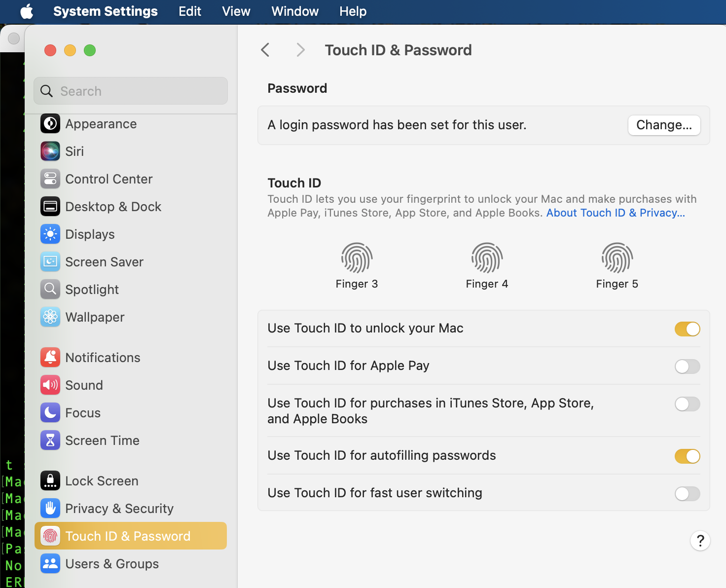
Task: Click the Screen Saver icon
Action: coord(50,262)
